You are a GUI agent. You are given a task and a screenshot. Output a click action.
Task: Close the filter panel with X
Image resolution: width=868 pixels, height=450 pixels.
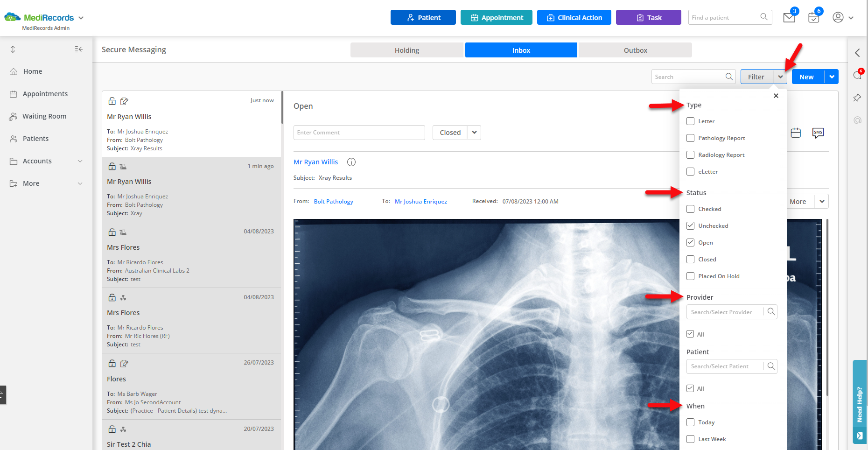click(776, 96)
